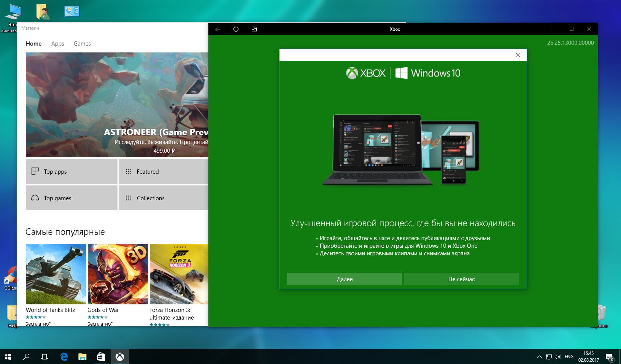Switch to the Games tab in Store
Image resolution: width=621 pixels, height=364 pixels.
coord(82,44)
